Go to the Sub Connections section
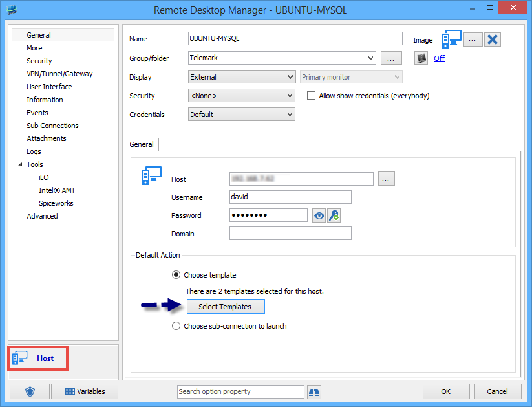532x407 pixels. [52, 126]
